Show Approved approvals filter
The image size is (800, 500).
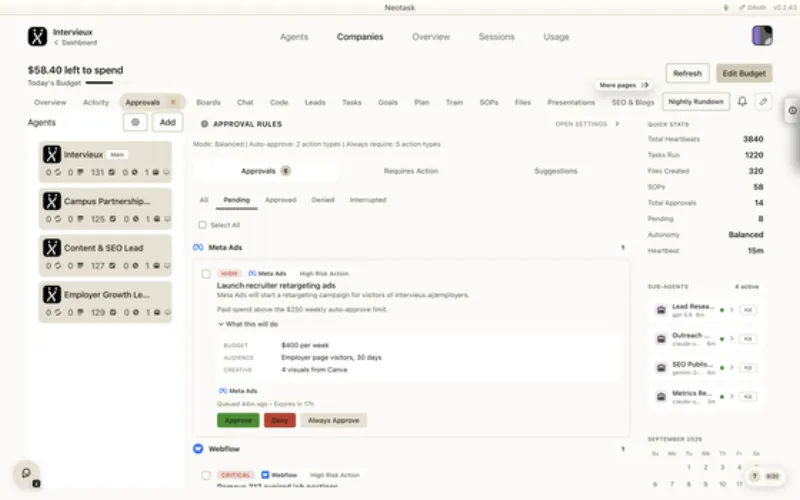coord(281,200)
